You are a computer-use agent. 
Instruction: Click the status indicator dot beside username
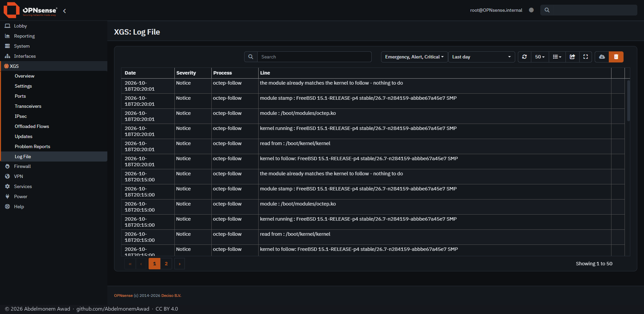pyautogui.click(x=531, y=10)
